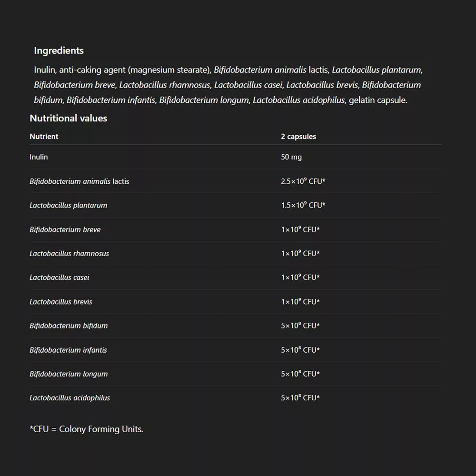Select Lactobacillus plantarum table row label

[x=68, y=205]
